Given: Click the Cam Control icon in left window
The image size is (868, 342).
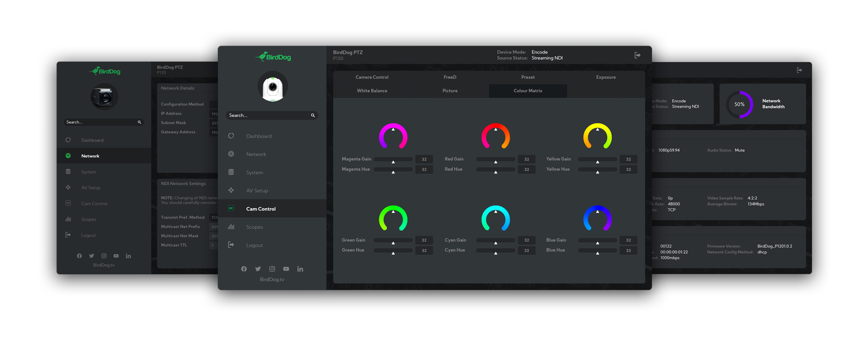Looking at the screenshot, I should (x=68, y=203).
